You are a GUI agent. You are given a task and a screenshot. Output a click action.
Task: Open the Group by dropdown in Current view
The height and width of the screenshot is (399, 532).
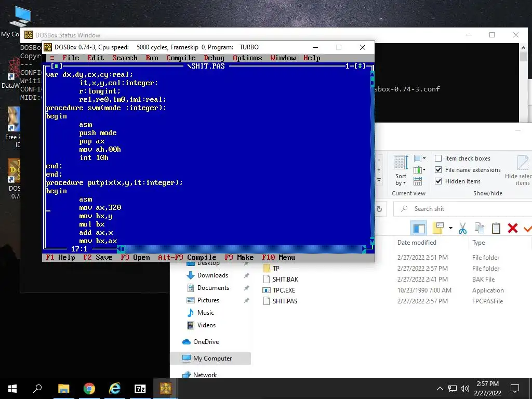[420, 158]
